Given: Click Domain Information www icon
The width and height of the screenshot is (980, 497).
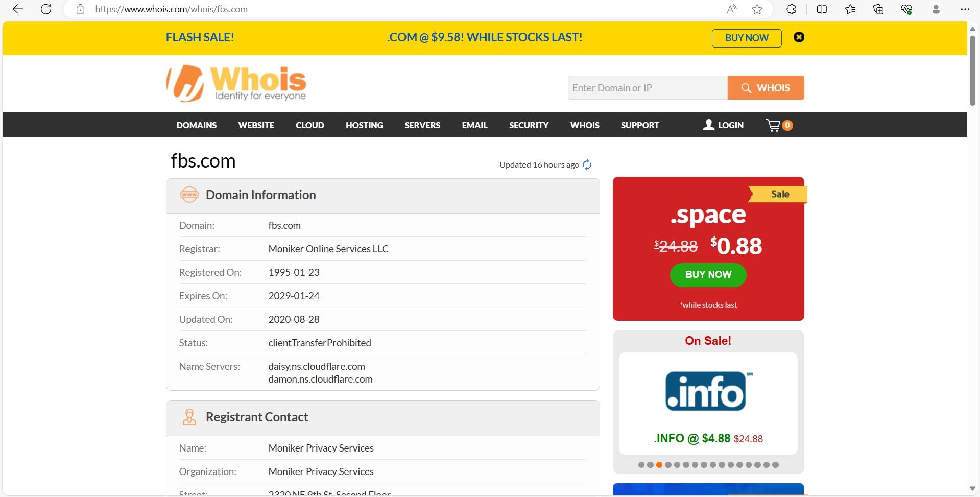Looking at the screenshot, I should click(189, 195).
